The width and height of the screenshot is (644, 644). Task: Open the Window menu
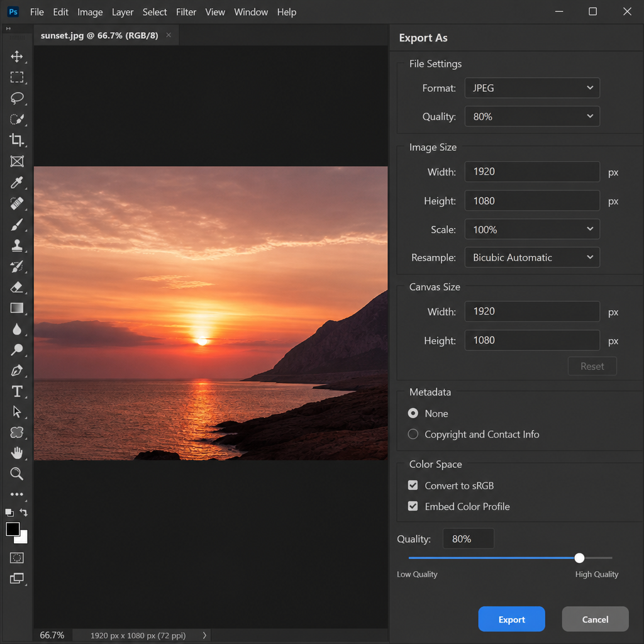[x=251, y=12]
